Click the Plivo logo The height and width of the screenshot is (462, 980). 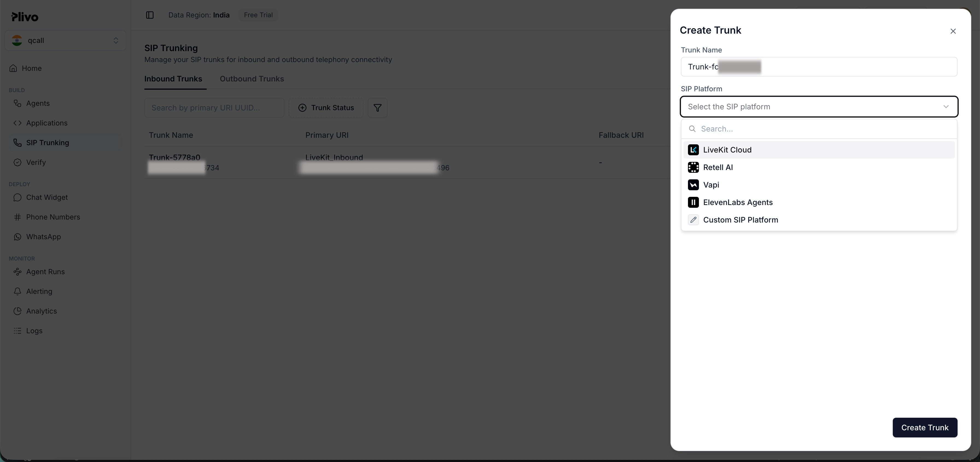pyautogui.click(x=25, y=17)
